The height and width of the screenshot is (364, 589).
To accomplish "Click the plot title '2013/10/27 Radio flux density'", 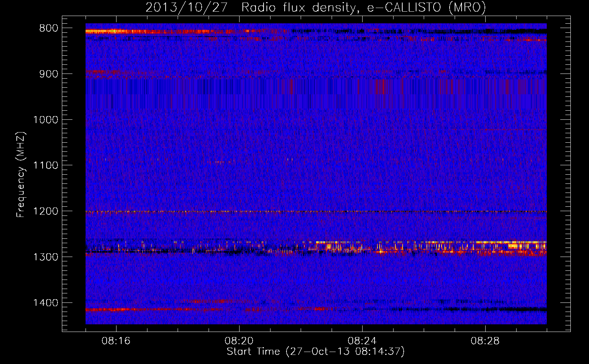I will [316, 7].
